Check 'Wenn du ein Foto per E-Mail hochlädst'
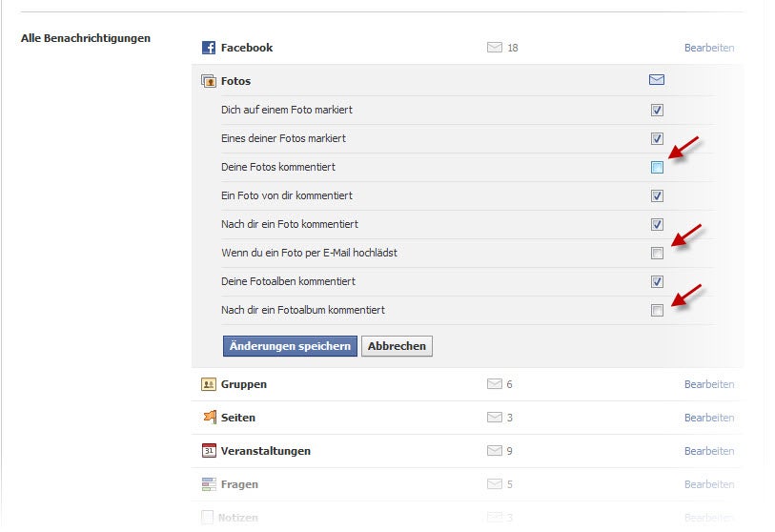Viewport: 775px width, 532px height. 657,254
